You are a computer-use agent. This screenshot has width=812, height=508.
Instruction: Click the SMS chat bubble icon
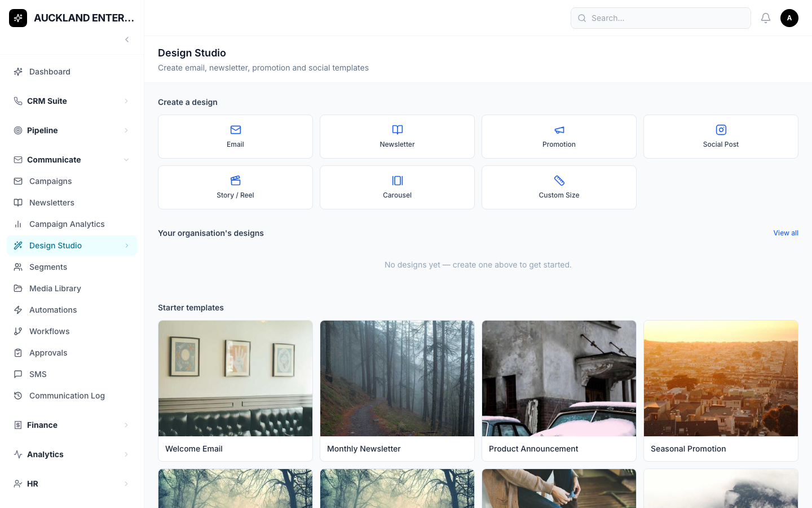[x=18, y=374]
